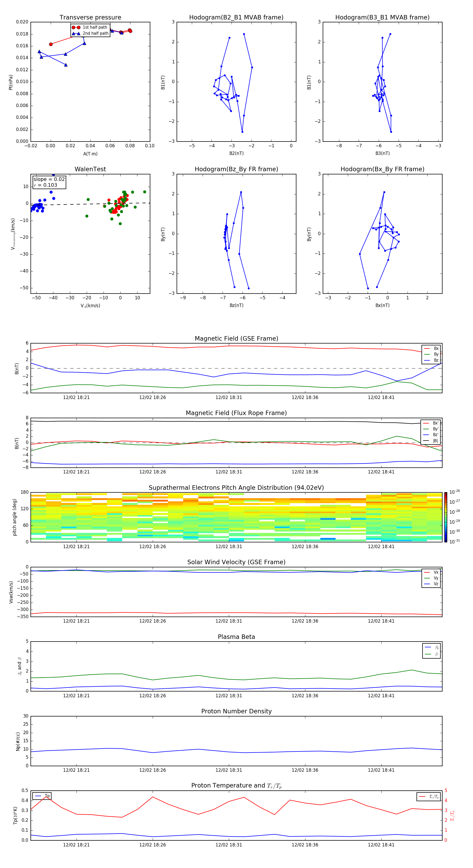The width and height of the screenshot is (473, 868).
Task: Click the '|B|' legend entry in Flux Rope plot
Action: [431, 441]
